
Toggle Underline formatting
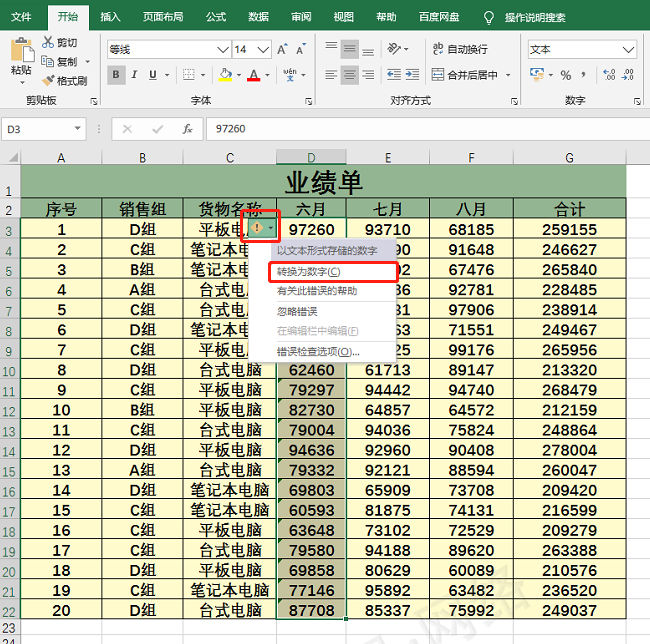pyautogui.click(x=153, y=75)
